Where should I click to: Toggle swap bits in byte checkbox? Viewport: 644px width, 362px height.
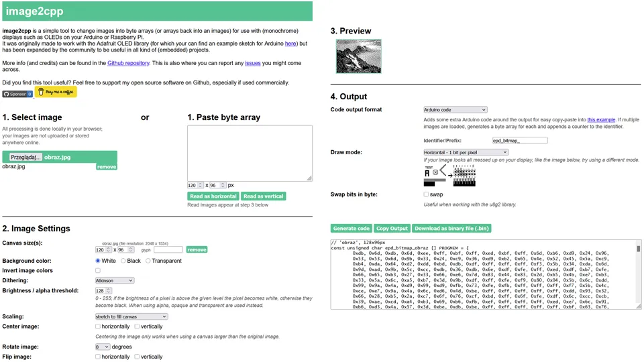pos(426,194)
